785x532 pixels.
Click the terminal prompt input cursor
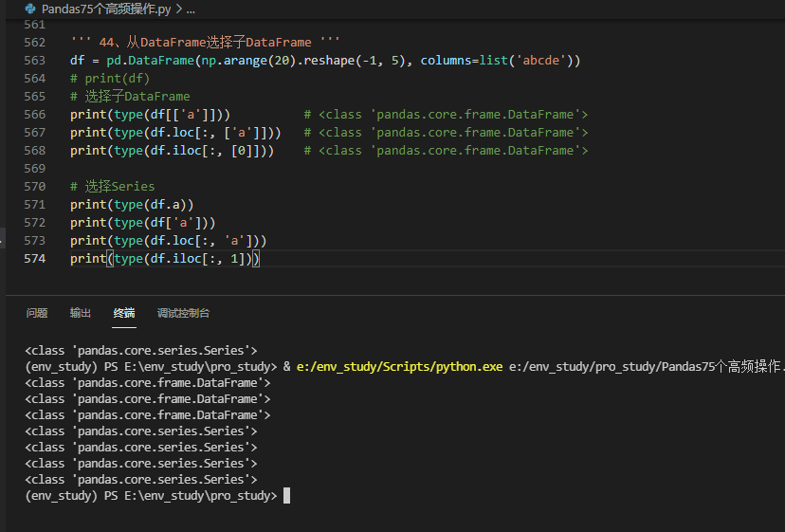(287, 496)
